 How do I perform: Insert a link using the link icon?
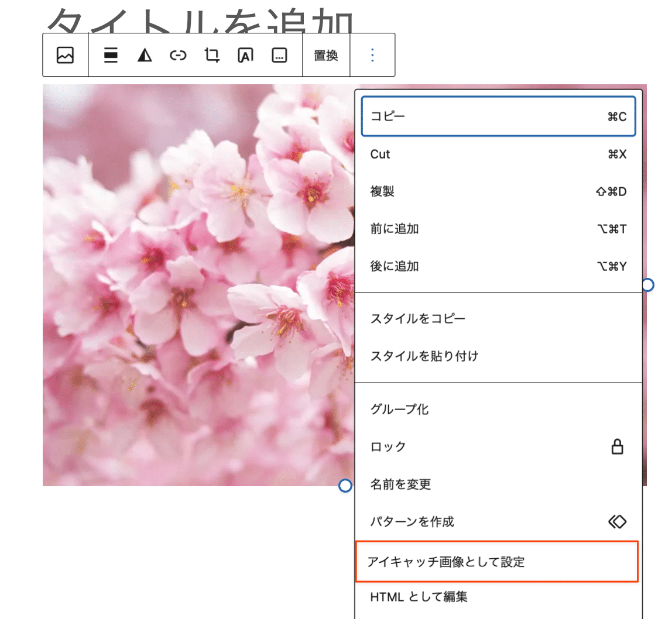(x=177, y=54)
